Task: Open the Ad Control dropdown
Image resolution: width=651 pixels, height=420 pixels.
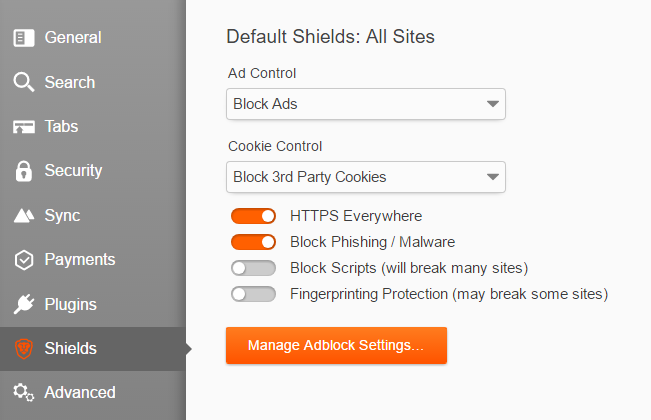Action: [x=366, y=104]
